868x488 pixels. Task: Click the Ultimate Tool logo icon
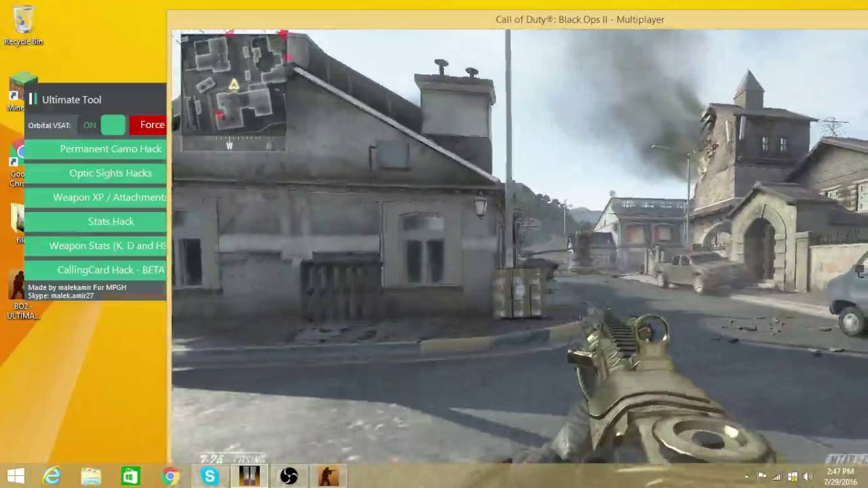coord(33,99)
